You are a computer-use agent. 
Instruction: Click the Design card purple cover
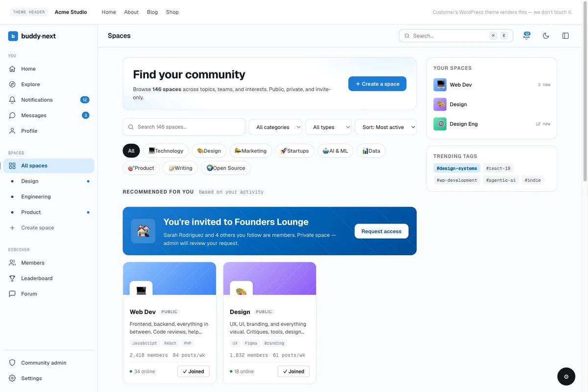(269, 278)
